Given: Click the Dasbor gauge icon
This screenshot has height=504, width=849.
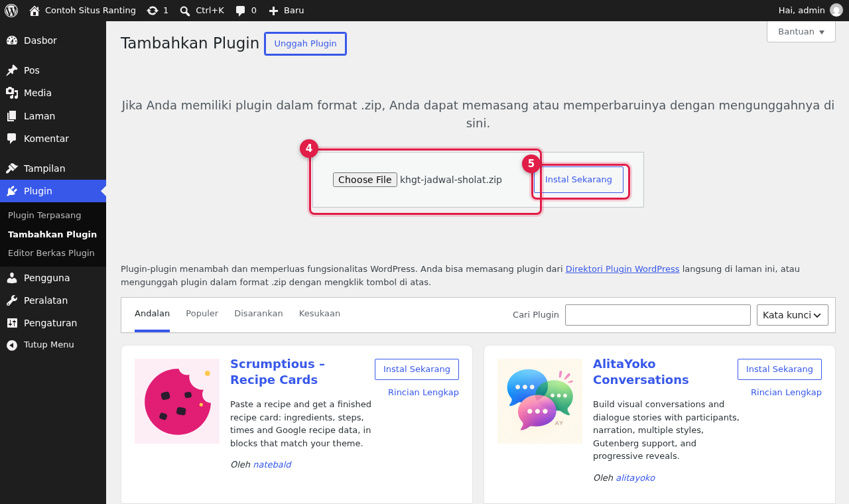Looking at the screenshot, I should 12,40.
